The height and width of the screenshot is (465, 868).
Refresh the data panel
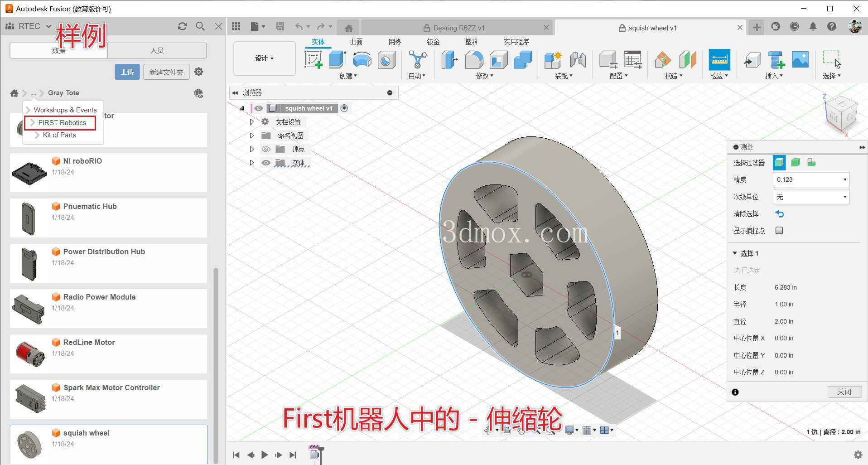182,26
